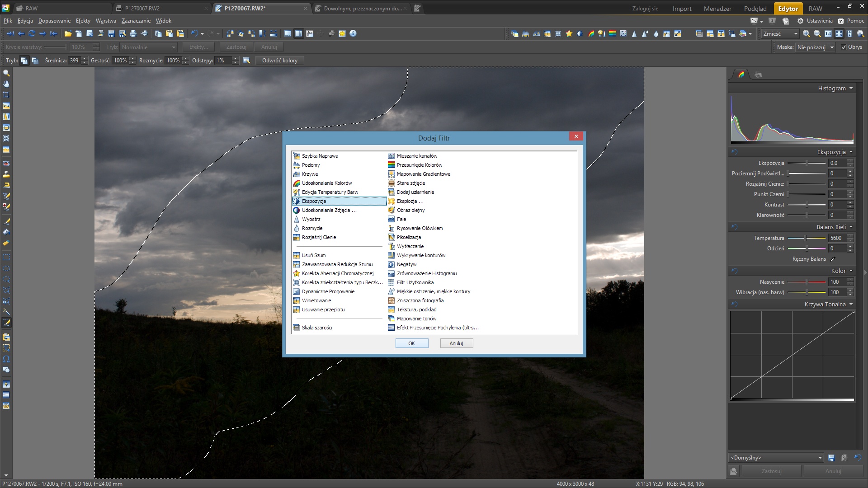This screenshot has width=868, height=488.
Task: Click the zoom in icon near Zmieść
Action: pyautogui.click(x=806, y=33)
